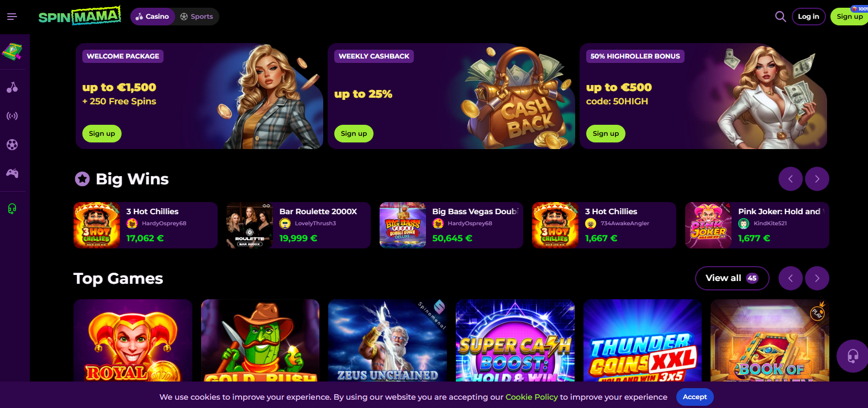
Task: Click the promo money icon atop the sidebar
Action: (12, 52)
